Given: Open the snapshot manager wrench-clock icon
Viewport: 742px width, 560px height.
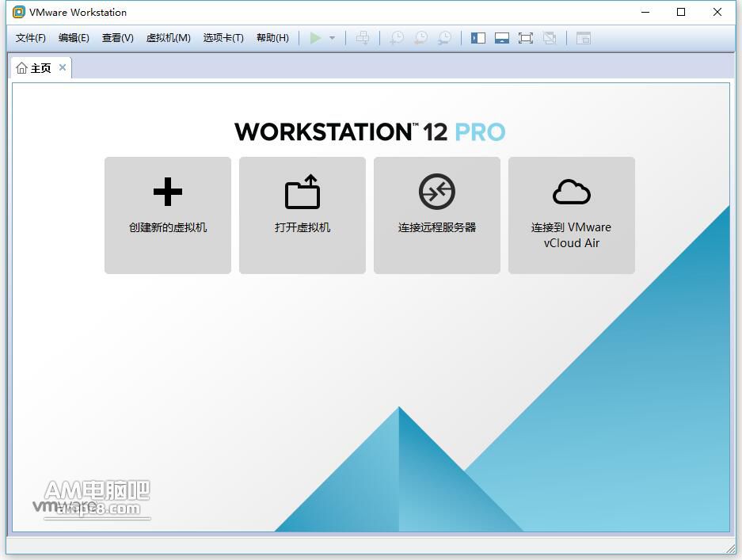Looking at the screenshot, I should [x=444, y=38].
